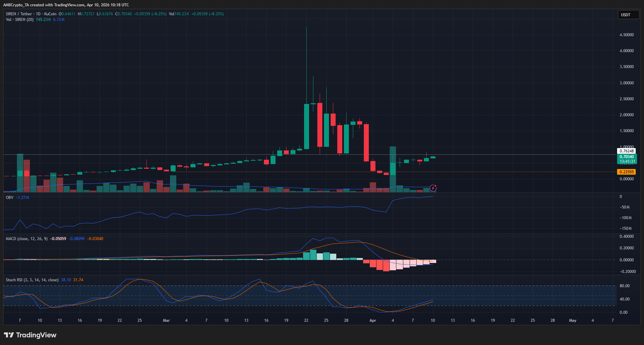The width and height of the screenshot is (644, 345).
Task: Click the H0.72721 high value in the legend
Action: click(86, 14)
